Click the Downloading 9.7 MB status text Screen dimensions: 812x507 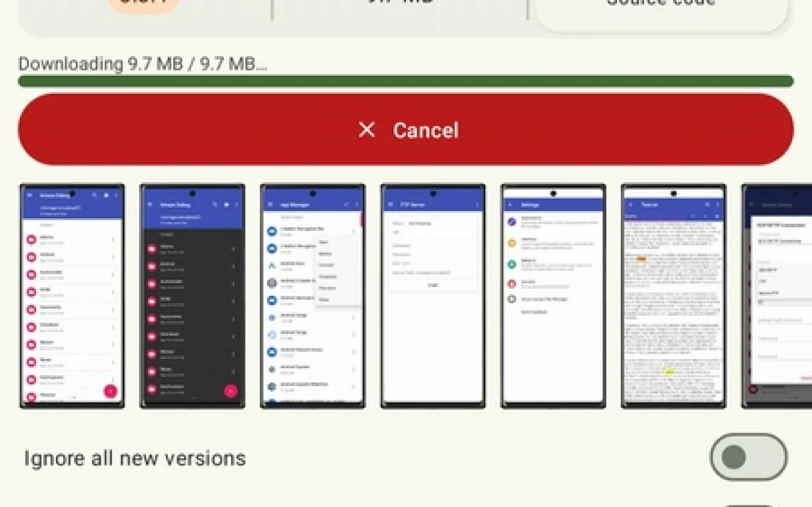[142, 64]
